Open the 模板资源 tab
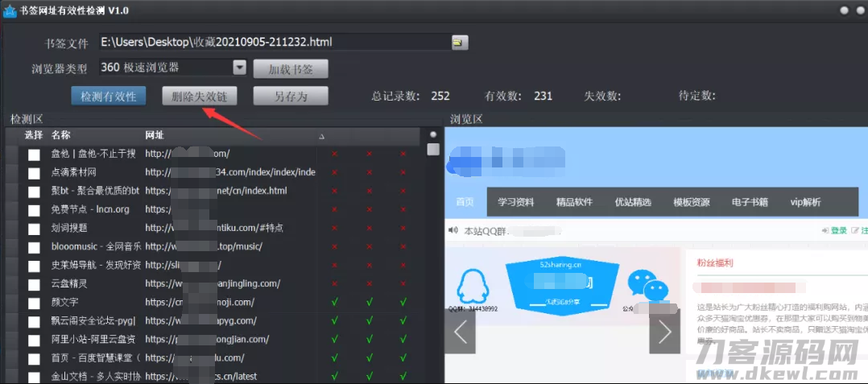868x384 pixels. [692, 202]
